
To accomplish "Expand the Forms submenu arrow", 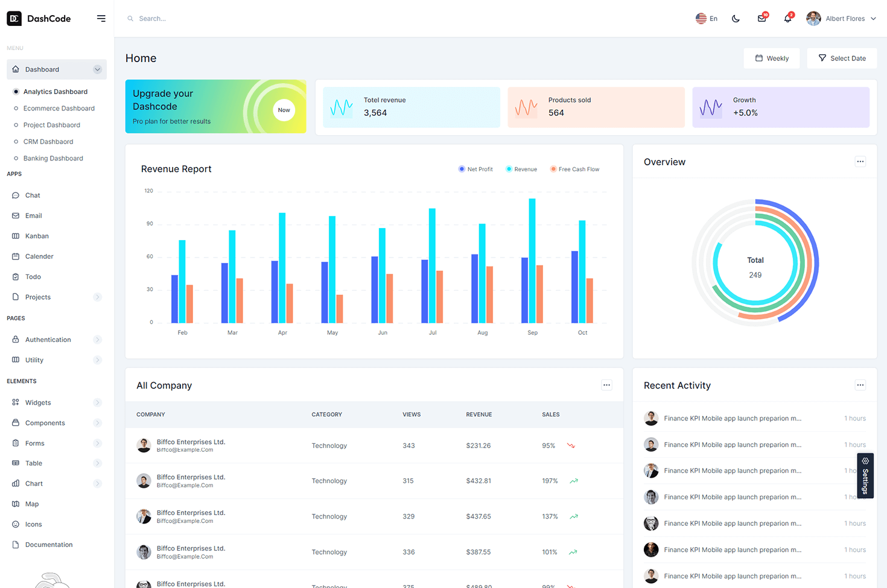I will [97, 443].
